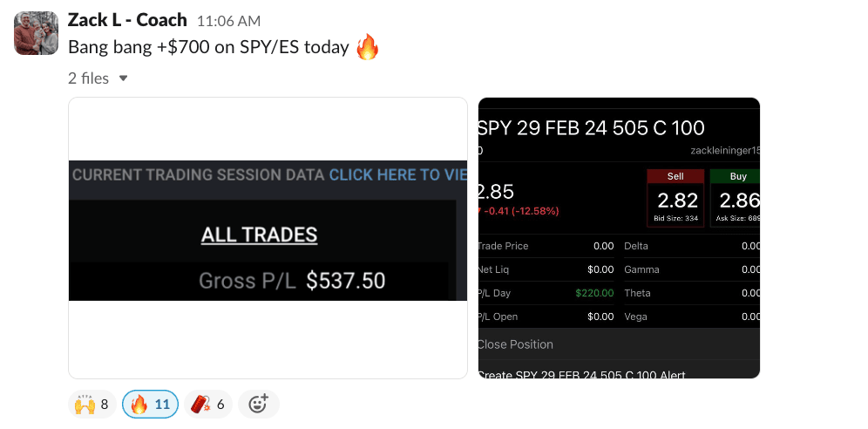Remove your fire reaction showing 11
The image size is (868, 429).
pyautogui.click(x=150, y=404)
